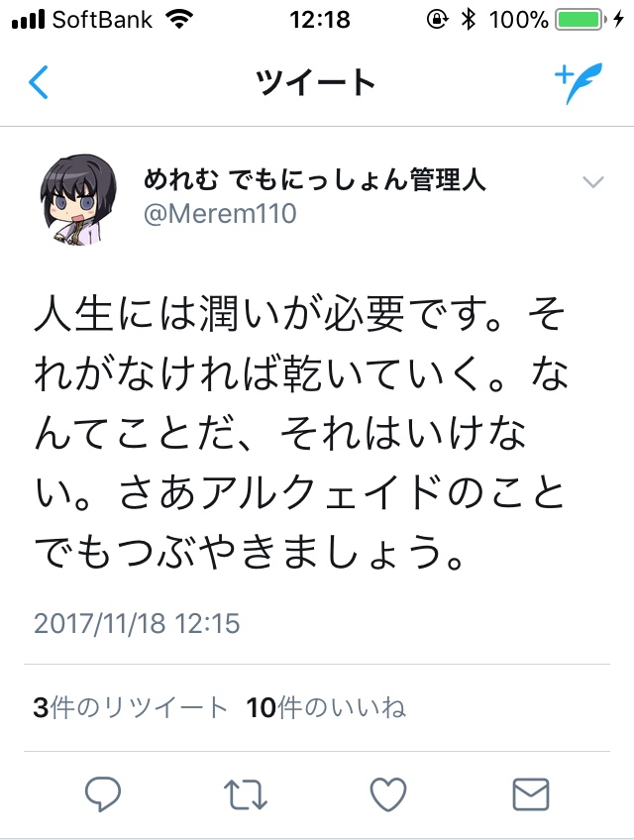Tap the rotation lock status icon
This screenshot has height=840, width=634.
point(437,20)
